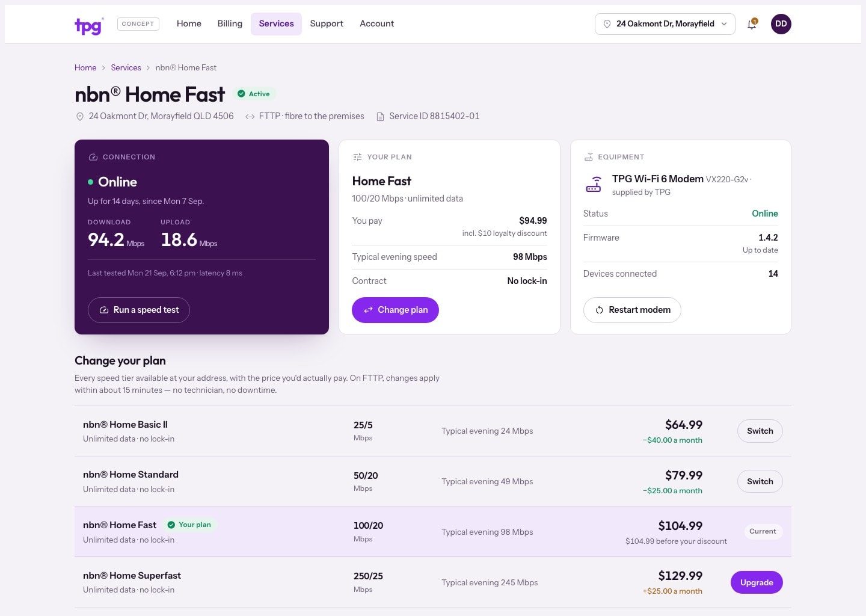This screenshot has height=616, width=866.
Task: Click the location pin in address selector
Action: [x=607, y=24]
